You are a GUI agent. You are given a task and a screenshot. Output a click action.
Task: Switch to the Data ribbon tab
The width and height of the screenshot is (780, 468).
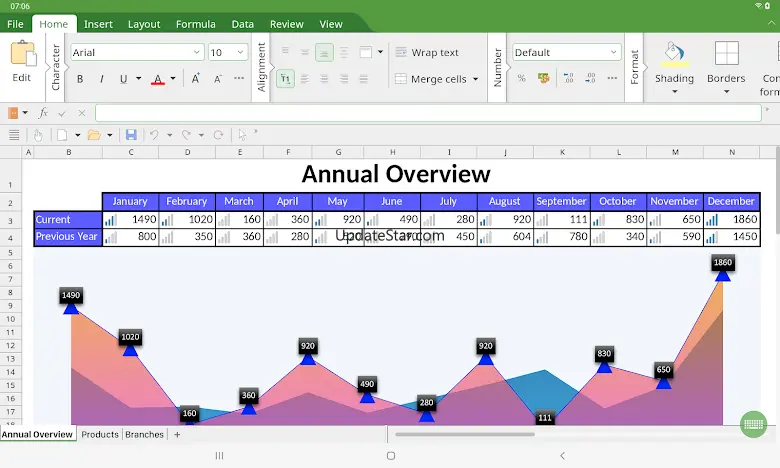243,24
